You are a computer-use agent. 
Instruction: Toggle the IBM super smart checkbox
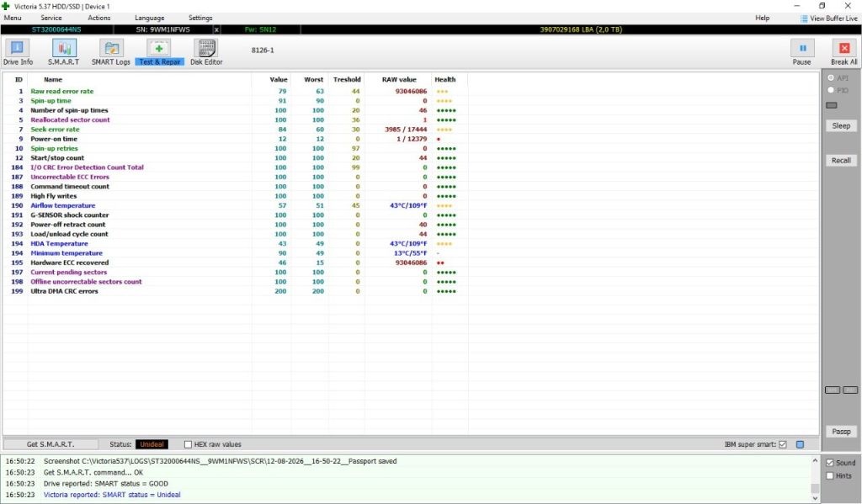point(783,444)
